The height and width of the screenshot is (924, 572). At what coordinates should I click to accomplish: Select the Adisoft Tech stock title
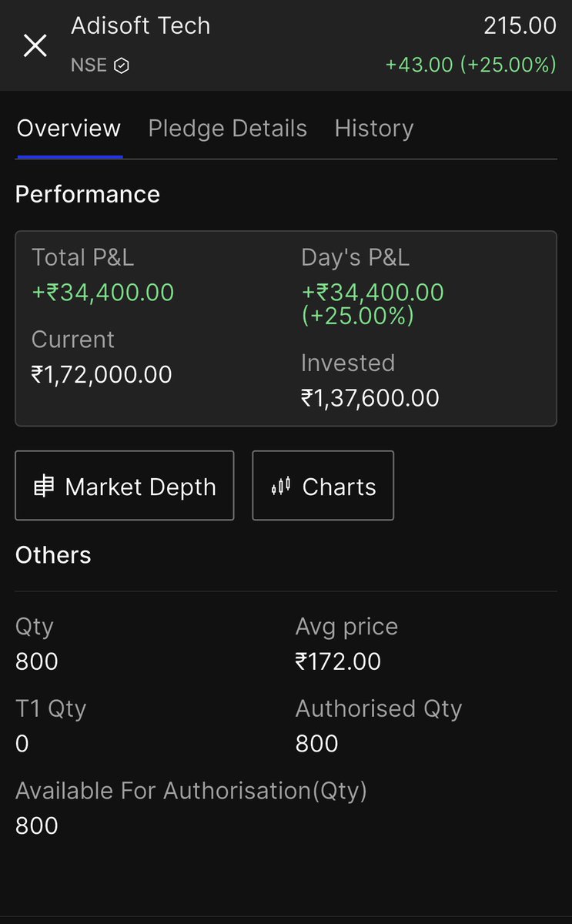pos(140,25)
